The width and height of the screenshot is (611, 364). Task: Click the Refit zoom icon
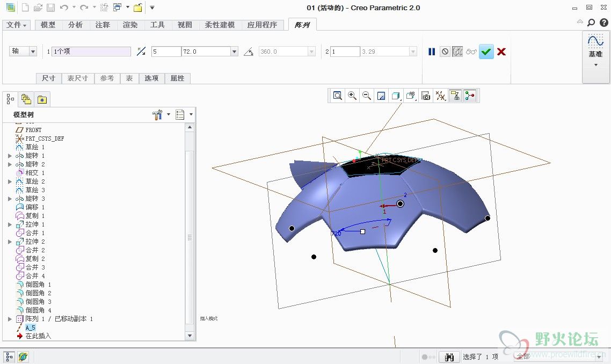coord(338,96)
